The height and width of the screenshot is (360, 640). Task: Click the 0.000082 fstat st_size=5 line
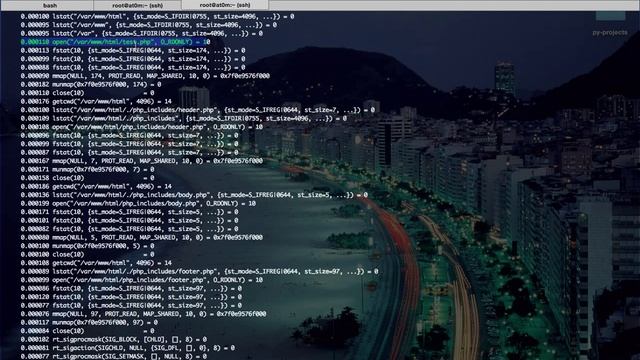129,229
